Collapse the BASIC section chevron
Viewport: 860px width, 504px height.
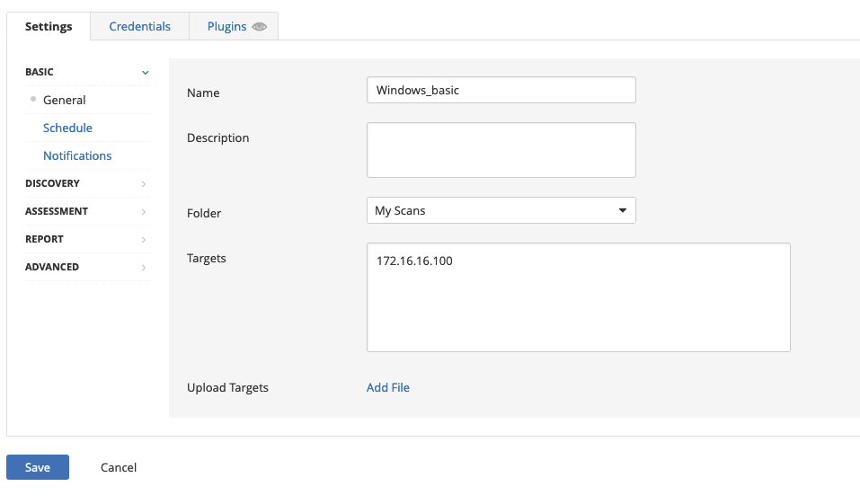[146, 73]
